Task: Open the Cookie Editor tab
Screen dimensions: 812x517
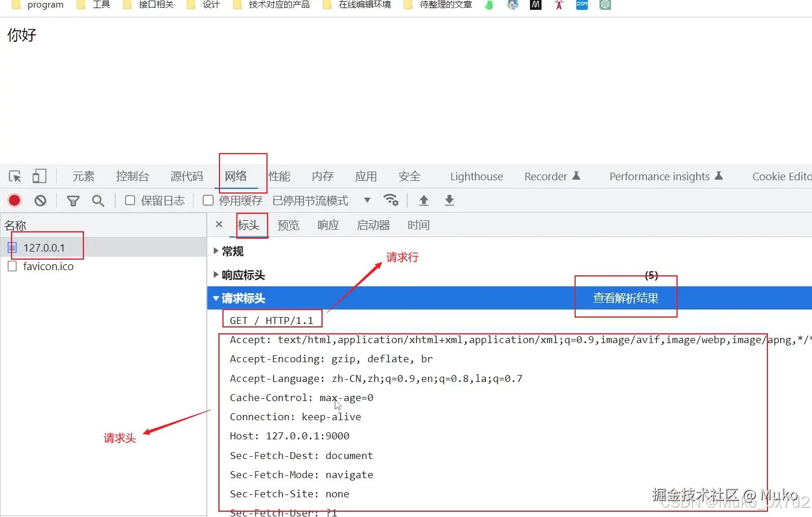Action: 782,176
